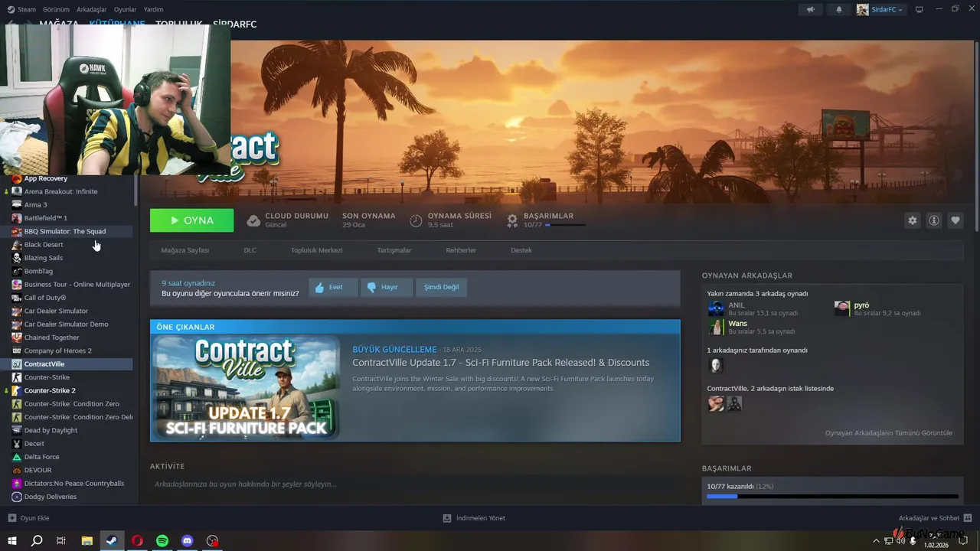Open Task View on the taskbar
The height and width of the screenshot is (551, 980).
click(61, 540)
